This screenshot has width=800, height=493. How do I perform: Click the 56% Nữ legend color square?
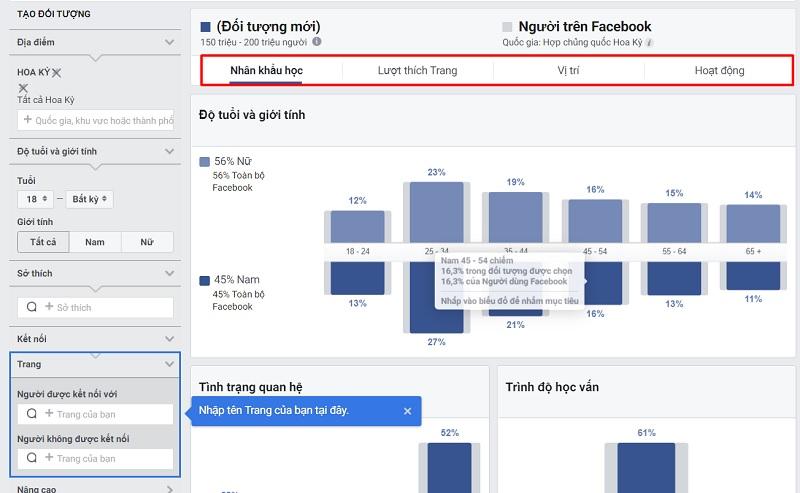(x=205, y=162)
